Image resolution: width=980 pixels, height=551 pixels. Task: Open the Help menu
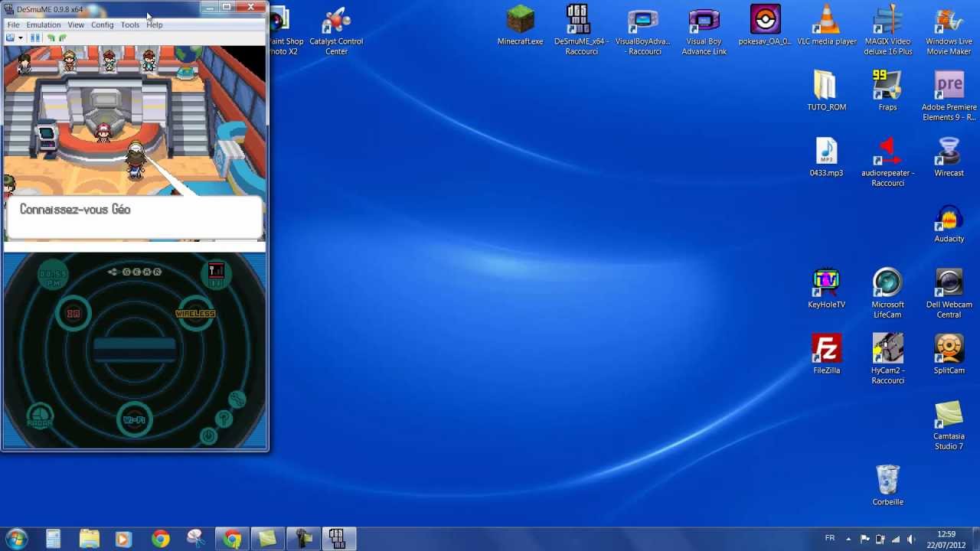[x=155, y=24]
